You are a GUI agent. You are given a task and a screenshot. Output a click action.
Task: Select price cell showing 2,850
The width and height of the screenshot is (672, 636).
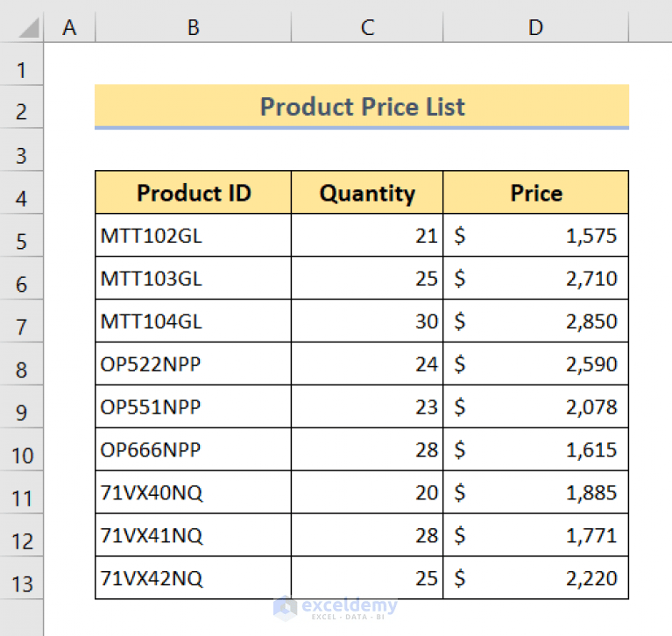(x=535, y=321)
